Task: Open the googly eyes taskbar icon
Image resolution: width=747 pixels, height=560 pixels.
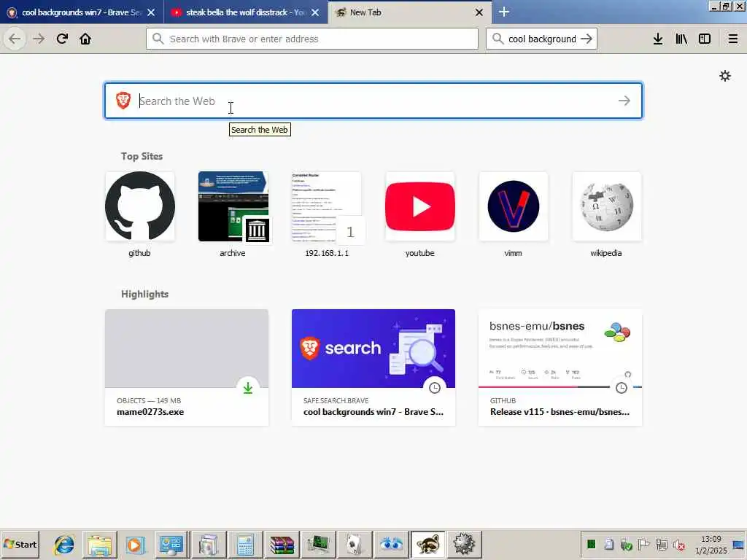Action: pos(391,544)
